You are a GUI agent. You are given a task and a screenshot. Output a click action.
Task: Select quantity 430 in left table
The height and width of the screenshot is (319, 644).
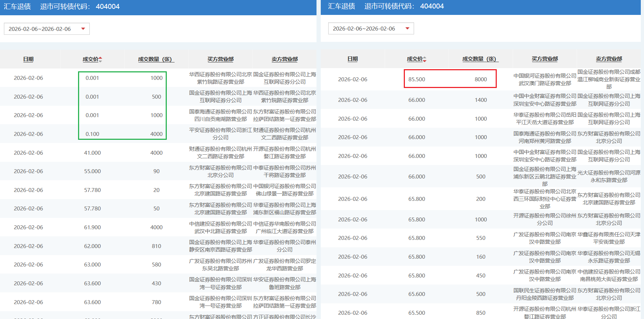pyautogui.click(x=156, y=284)
